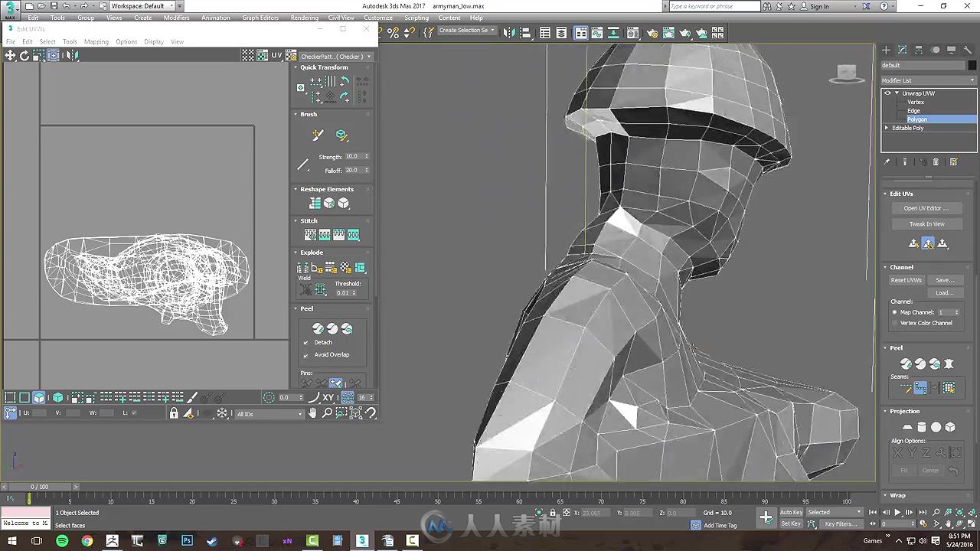980x551 pixels.
Task: Click the Tweak In View button
Action: tap(926, 224)
